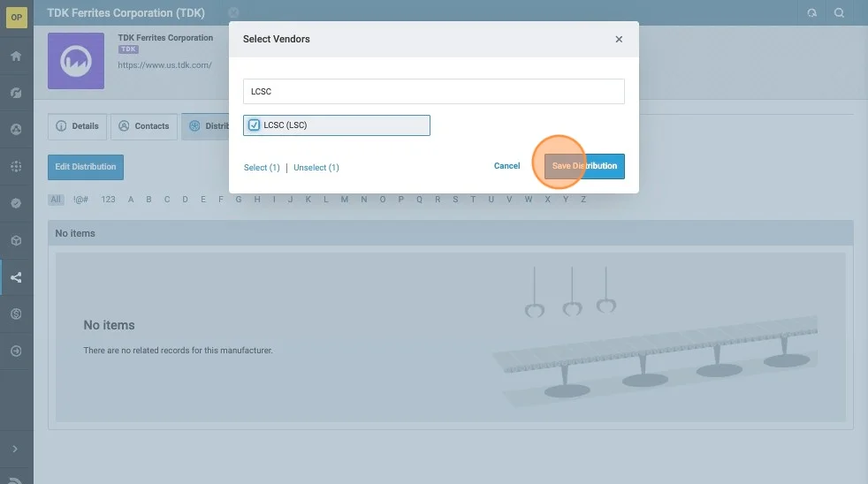Image resolution: width=868 pixels, height=484 pixels.
Task: Open the cube package icon in the sidebar
Action: pos(16,240)
